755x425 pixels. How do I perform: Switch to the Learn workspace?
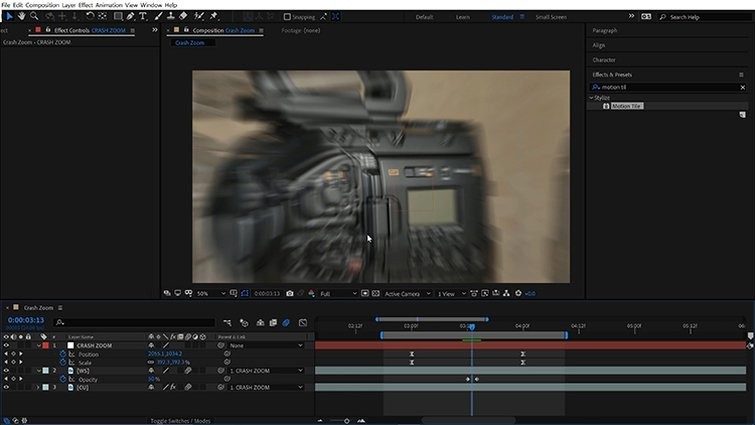coord(463,17)
